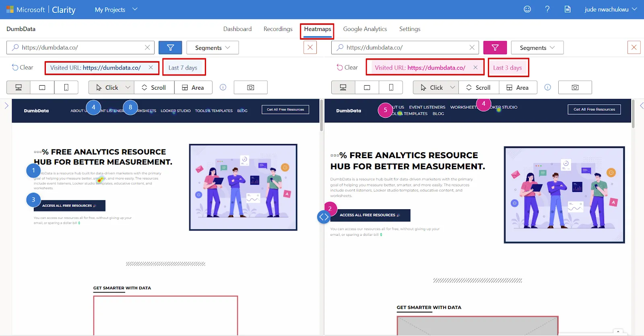Click the right heatmap vertical scrollbar
This screenshot has width=644, height=336.
click(x=633, y=114)
